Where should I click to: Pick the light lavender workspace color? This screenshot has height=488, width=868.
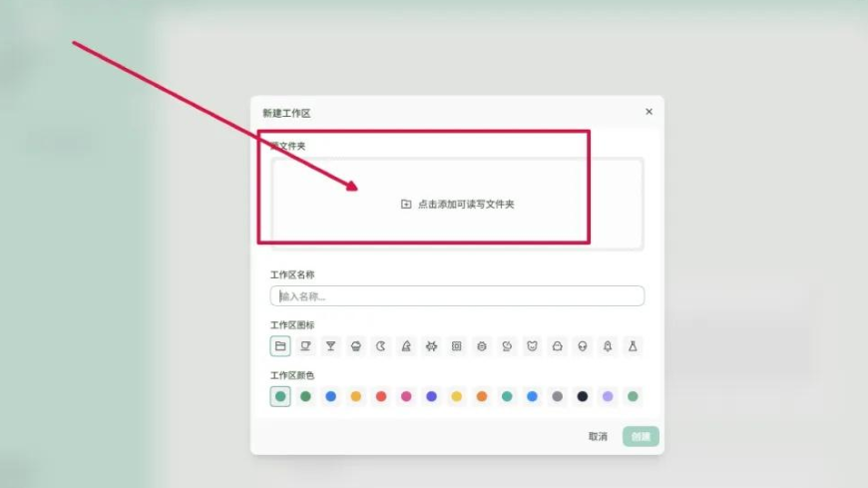coord(608,396)
